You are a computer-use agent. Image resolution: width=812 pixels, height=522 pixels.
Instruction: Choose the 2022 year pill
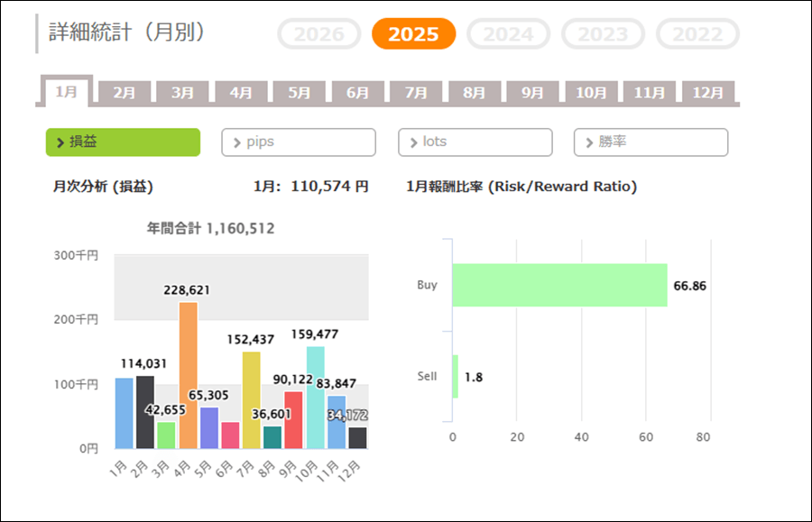tap(697, 34)
